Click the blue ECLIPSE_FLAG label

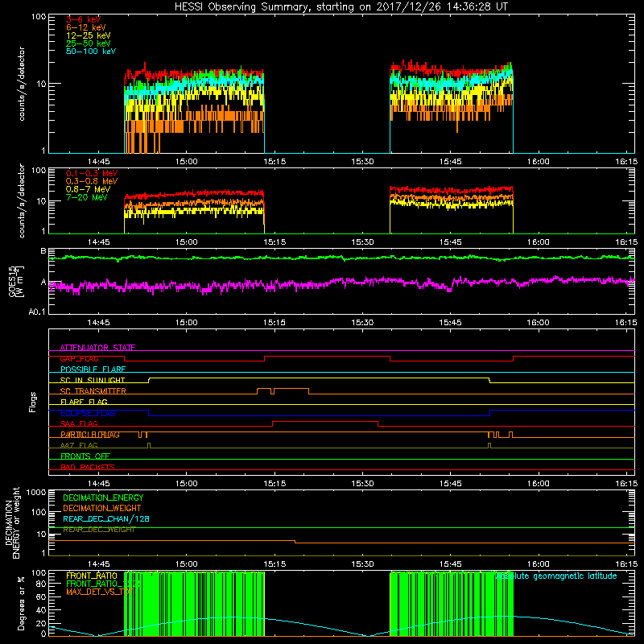coord(88,413)
